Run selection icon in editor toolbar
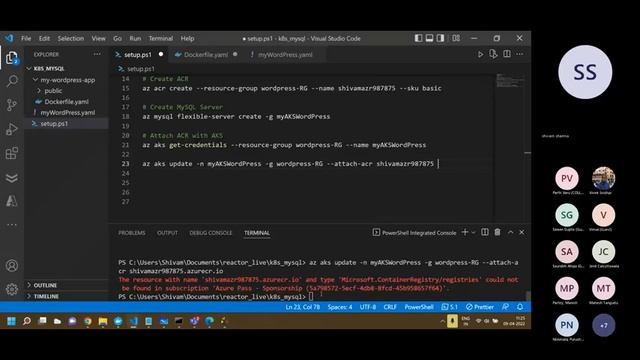This screenshot has height=360, width=640. (x=493, y=54)
